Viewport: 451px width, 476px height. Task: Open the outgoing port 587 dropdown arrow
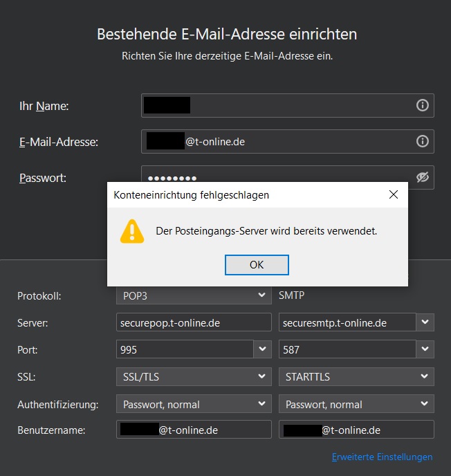425,349
